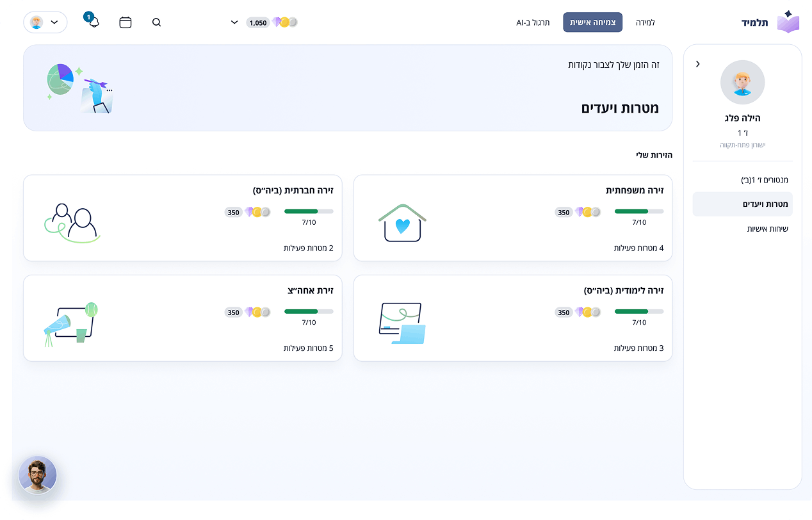Click the progress bar on זירה לימודית card
This screenshot has width=812, height=520.
(639, 312)
